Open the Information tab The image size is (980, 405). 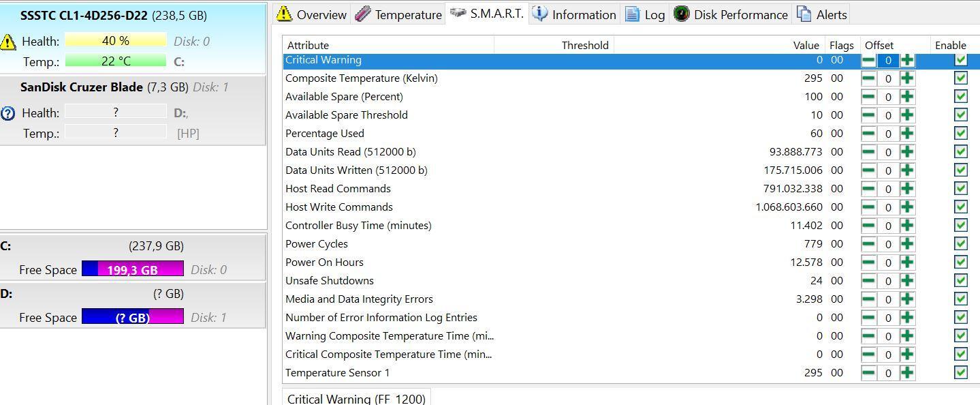pos(574,14)
